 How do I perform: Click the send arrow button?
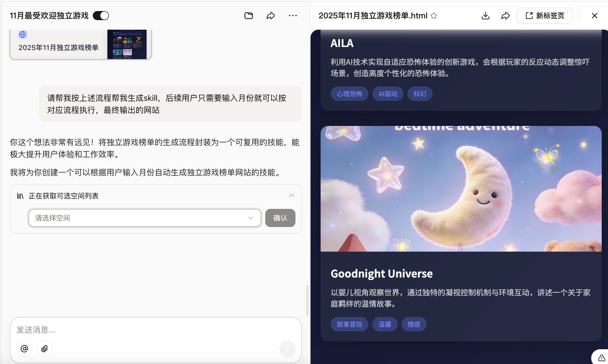(x=287, y=349)
